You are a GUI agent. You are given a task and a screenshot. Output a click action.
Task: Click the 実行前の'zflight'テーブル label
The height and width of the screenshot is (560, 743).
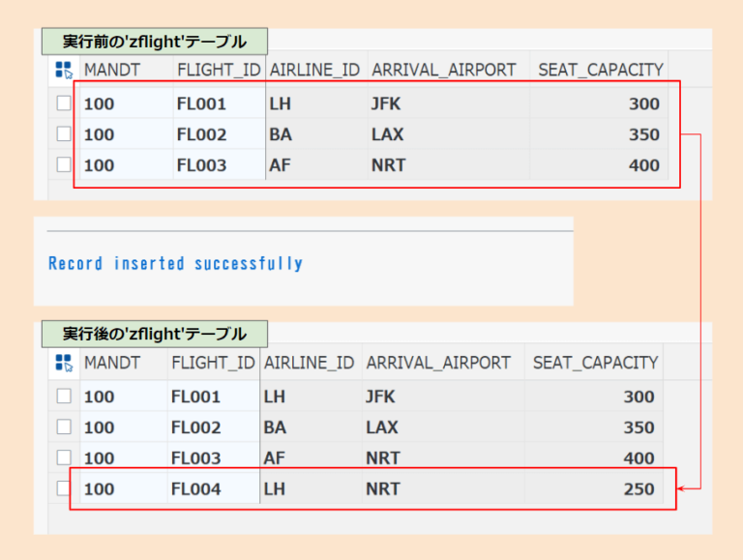[x=155, y=42]
